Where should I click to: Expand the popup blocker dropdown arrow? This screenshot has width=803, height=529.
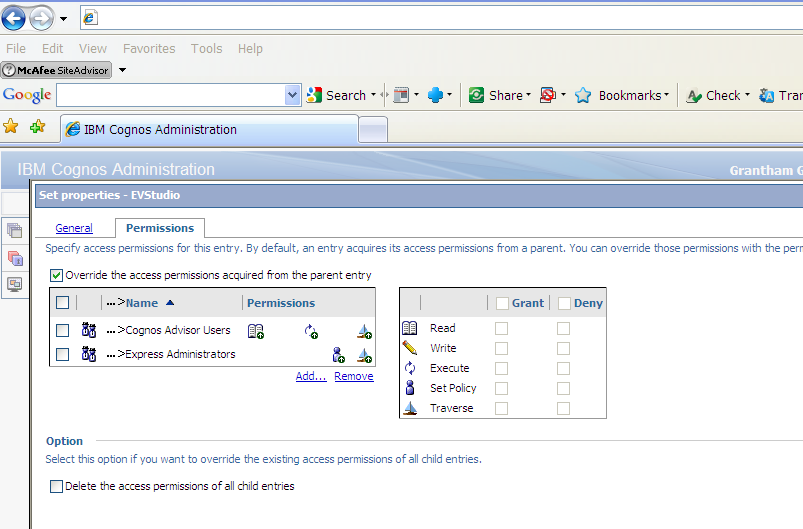pos(563,95)
